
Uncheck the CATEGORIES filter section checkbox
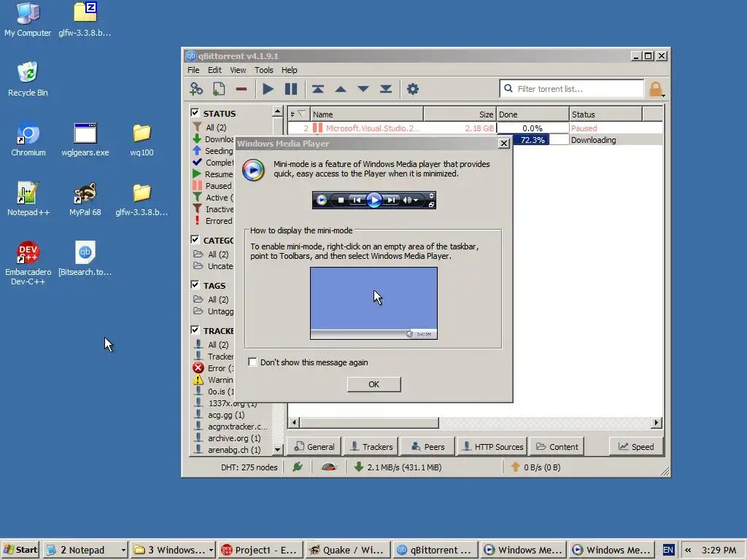pyautogui.click(x=195, y=239)
